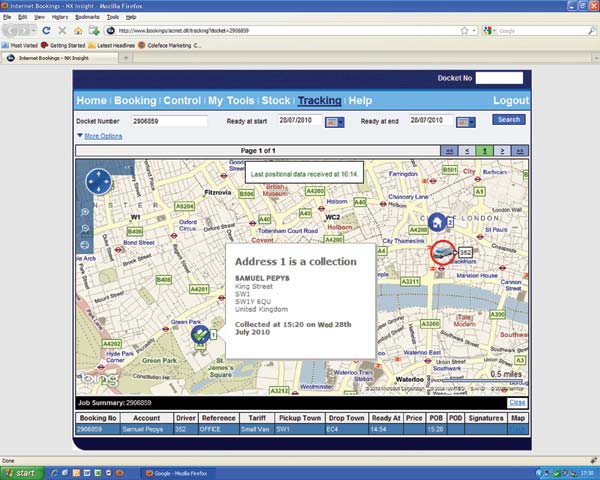Click the Firefox back navigation arrow
The height and width of the screenshot is (480, 600).
11,30
